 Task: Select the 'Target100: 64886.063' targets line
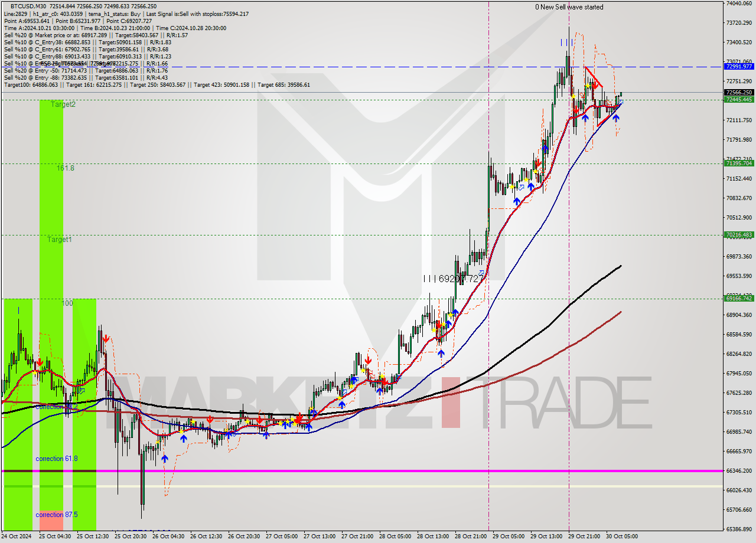[157, 85]
